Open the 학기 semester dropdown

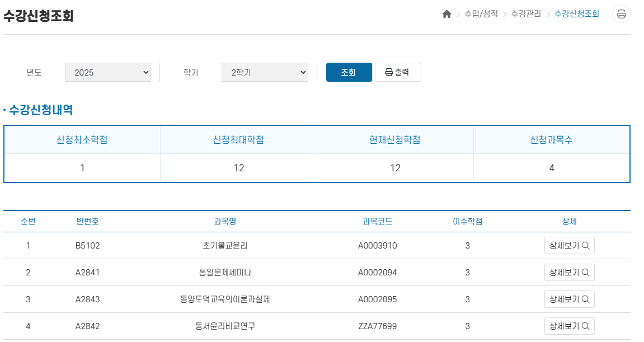point(265,72)
